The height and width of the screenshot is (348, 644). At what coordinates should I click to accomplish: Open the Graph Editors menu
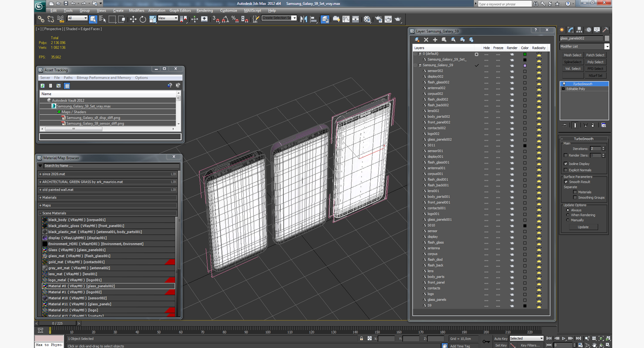(180, 10)
